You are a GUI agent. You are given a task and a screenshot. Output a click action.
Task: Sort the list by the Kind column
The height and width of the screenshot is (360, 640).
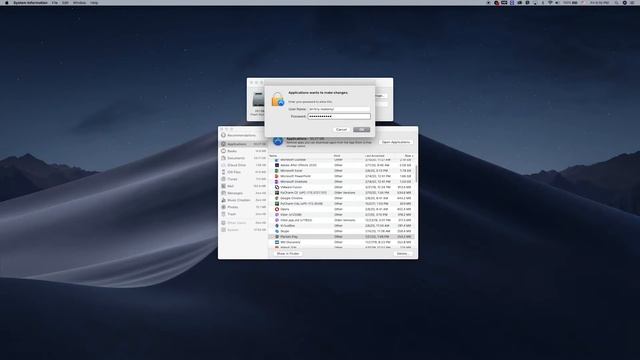point(337,156)
